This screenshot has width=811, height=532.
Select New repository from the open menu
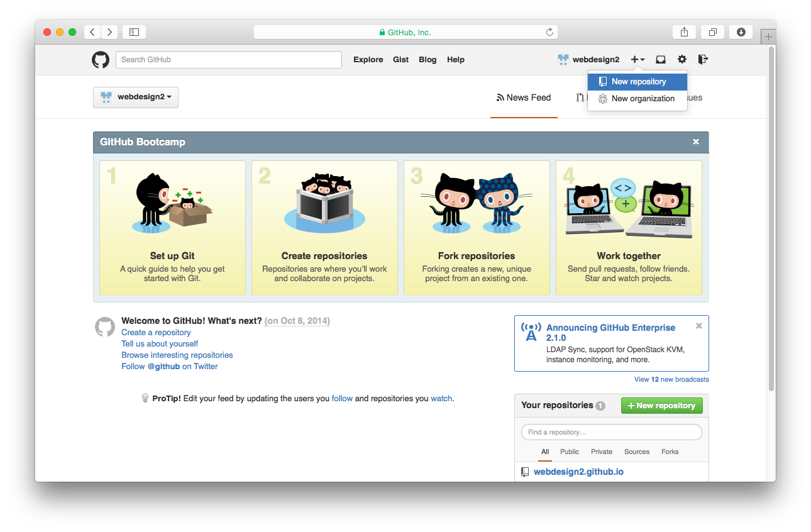(637, 81)
